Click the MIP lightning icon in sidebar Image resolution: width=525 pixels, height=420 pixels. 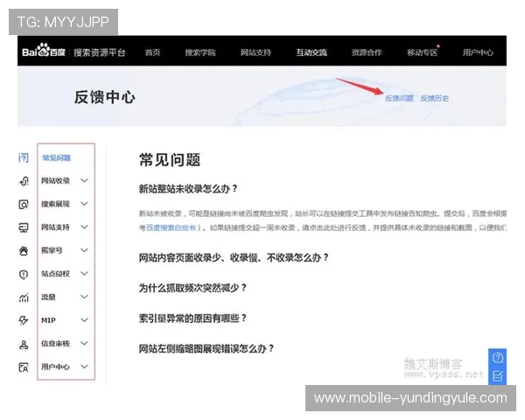click(x=24, y=320)
